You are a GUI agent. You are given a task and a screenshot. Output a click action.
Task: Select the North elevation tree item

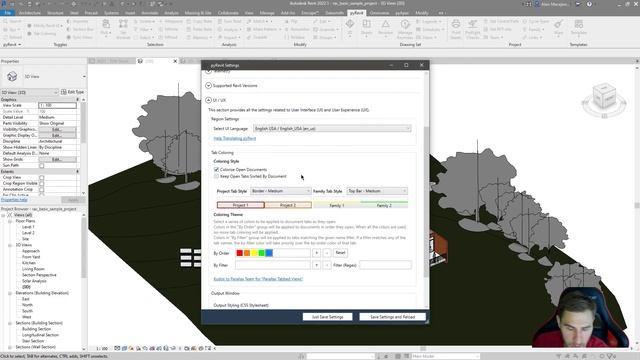[x=27, y=305]
